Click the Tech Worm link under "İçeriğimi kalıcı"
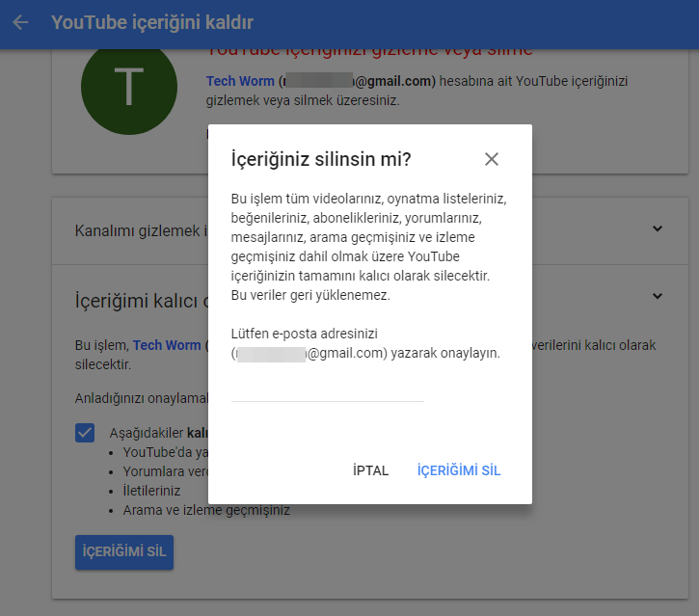Viewport: 699px width, 616px height. pos(167,345)
